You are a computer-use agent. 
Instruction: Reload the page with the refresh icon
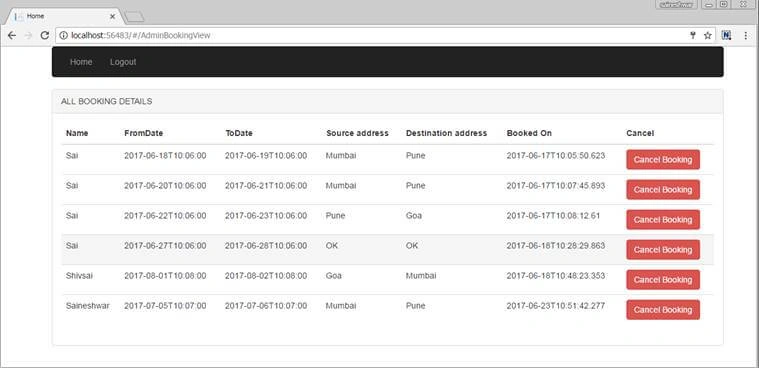[45, 35]
